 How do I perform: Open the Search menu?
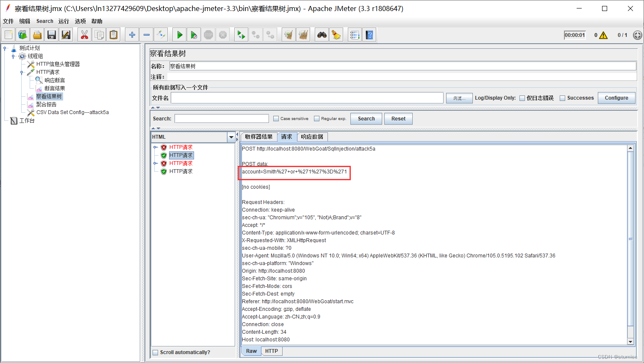coord(45,21)
